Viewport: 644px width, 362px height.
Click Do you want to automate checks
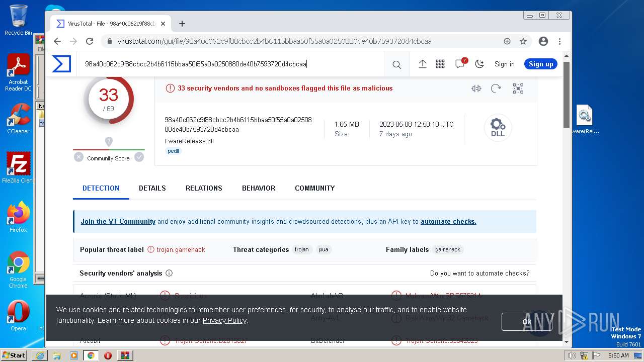click(479, 274)
